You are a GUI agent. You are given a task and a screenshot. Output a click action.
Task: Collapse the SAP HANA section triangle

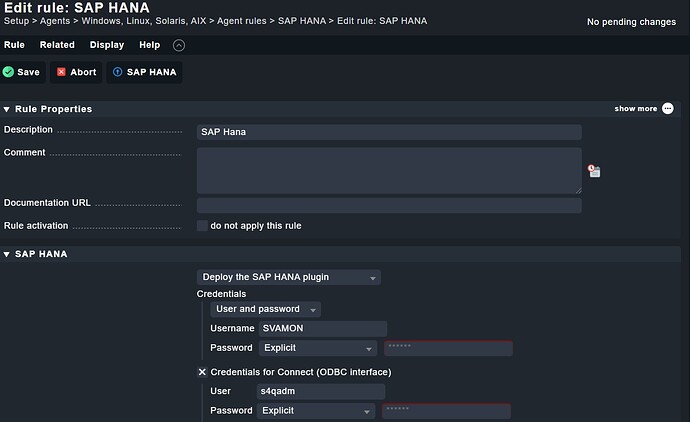click(x=7, y=254)
